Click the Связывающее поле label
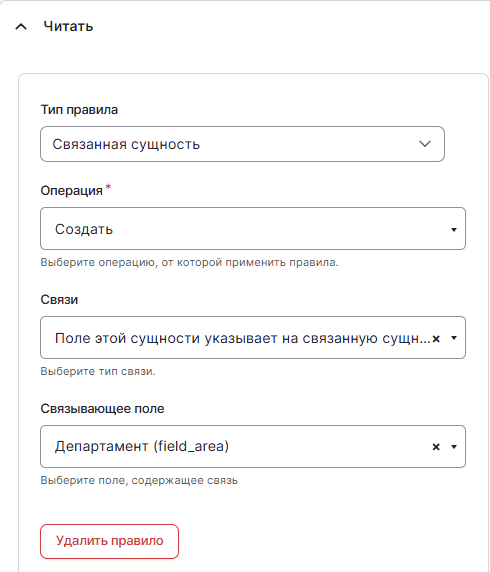 point(103,409)
